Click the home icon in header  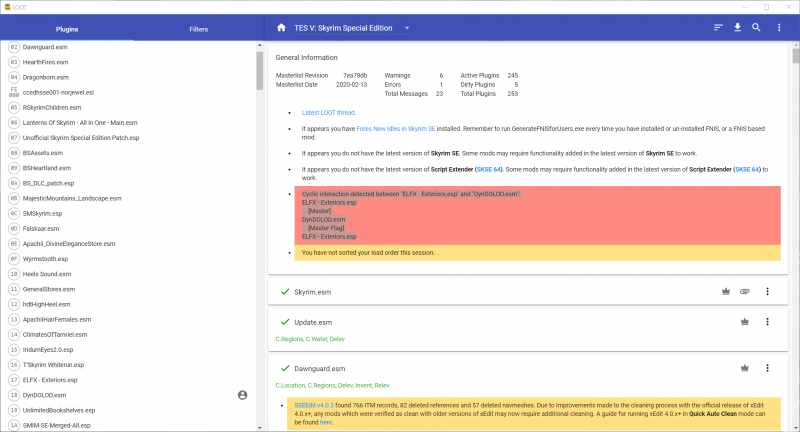click(281, 28)
